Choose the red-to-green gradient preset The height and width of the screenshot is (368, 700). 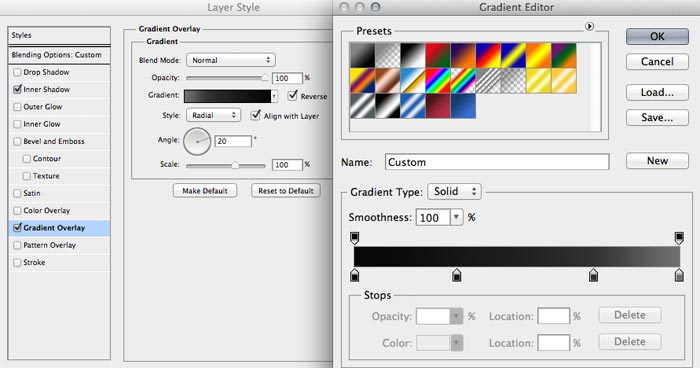[x=438, y=55]
